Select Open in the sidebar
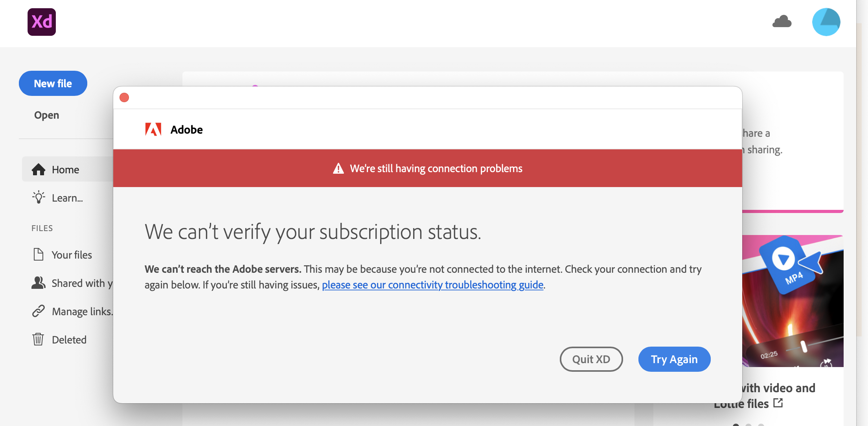This screenshot has height=426, width=868. (47, 115)
